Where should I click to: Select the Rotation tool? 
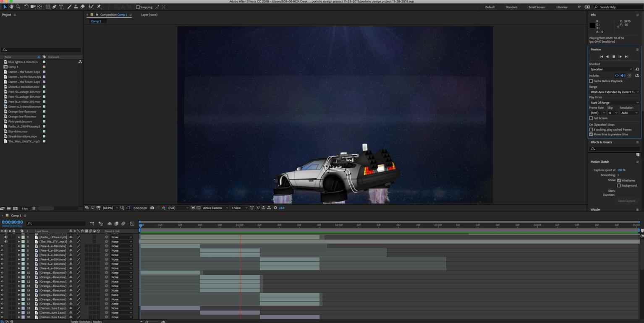26,7
